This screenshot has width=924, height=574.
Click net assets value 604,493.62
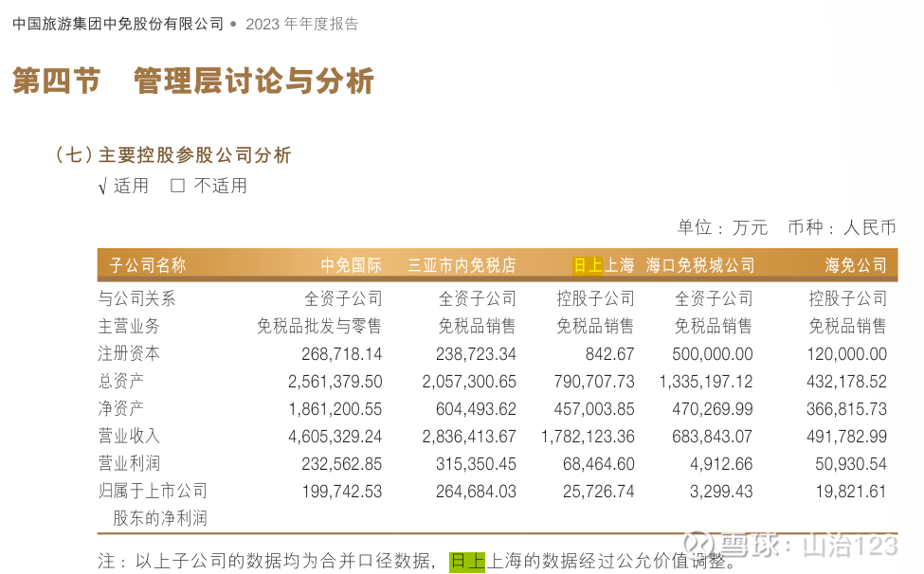(476, 409)
